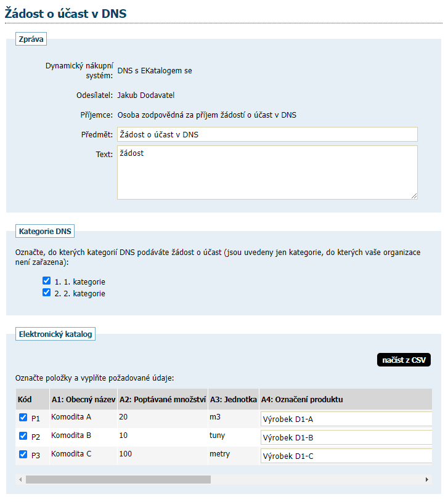Select the 'Komodita A' table cell
The height and width of the screenshot is (502, 448).
click(x=71, y=417)
